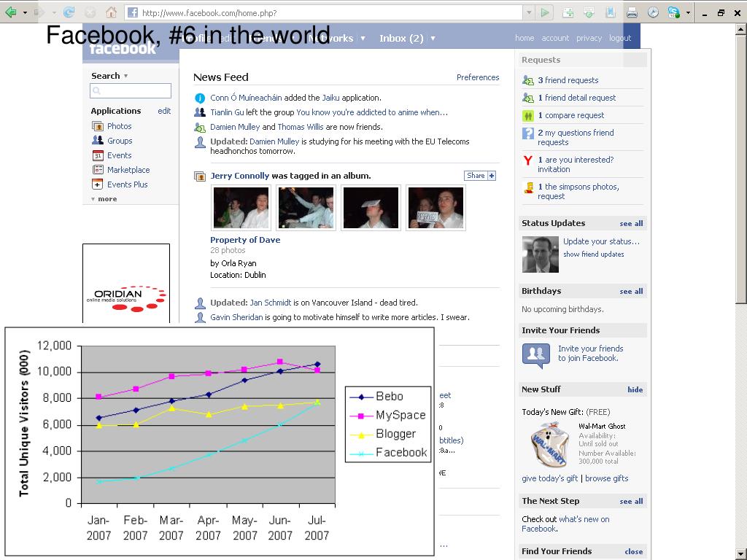Click Jerry Connolly's name in album story
Image resolution: width=747 pixels, height=560 pixels.
[239, 176]
